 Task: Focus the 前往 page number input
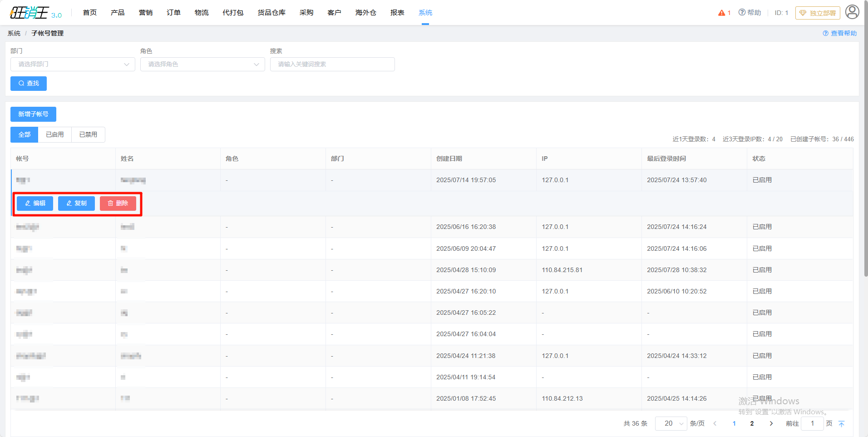point(812,423)
